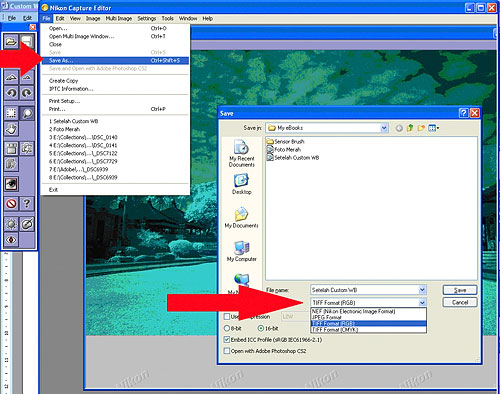Image resolution: width=500 pixels, height=394 pixels.
Task: Toggle Embed ICC Profile checkbox
Action: coord(227,340)
